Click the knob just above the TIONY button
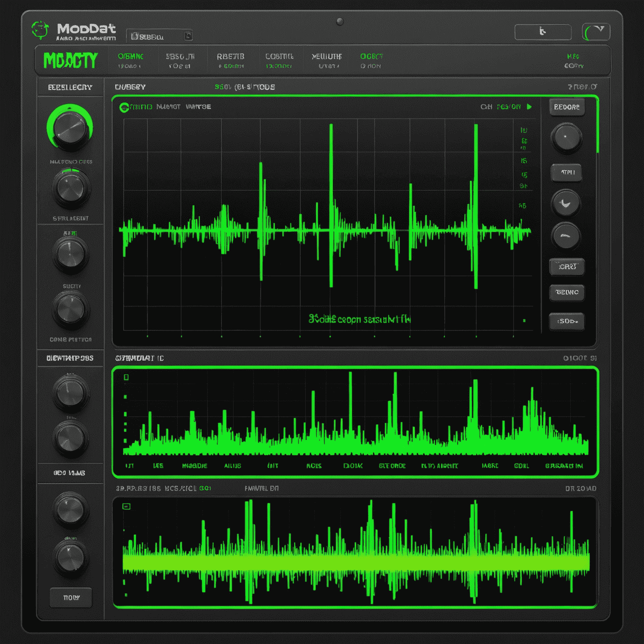This screenshot has width=644, height=644. [x=70, y=558]
